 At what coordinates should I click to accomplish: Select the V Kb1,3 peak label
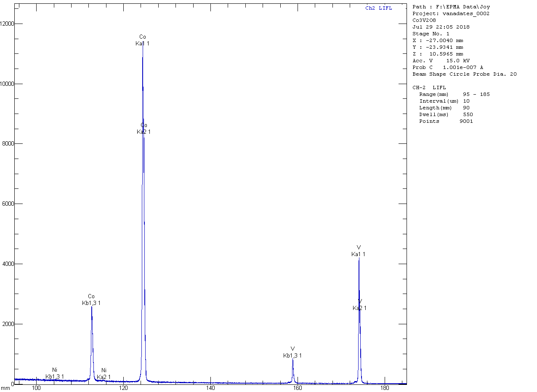[292, 352]
